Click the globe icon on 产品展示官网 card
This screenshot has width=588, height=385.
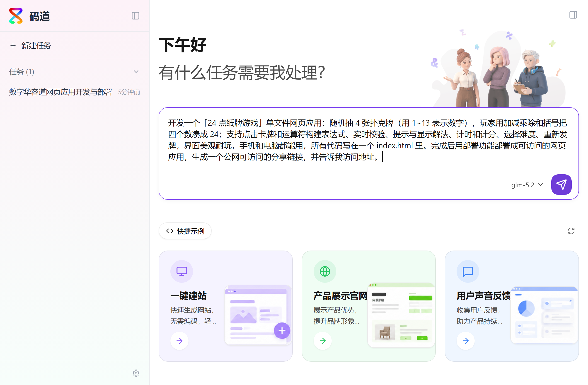[x=325, y=271]
